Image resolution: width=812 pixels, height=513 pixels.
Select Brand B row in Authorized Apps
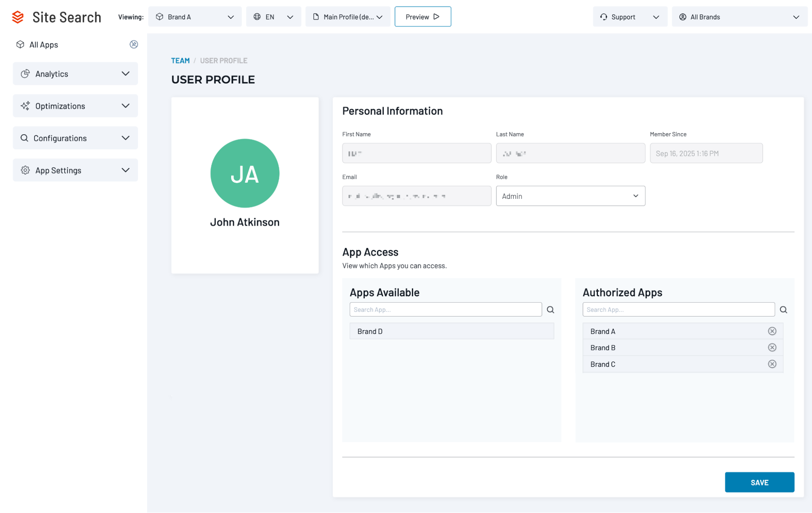pyautogui.click(x=683, y=347)
